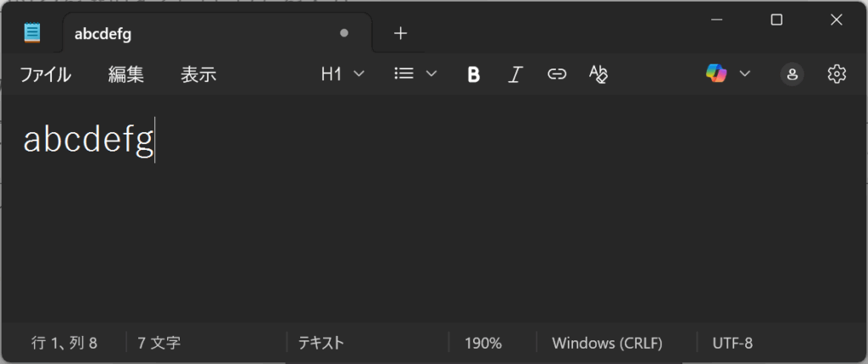The height and width of the screenshot is (364, 868).
Task: Toggle bold formatting
Action: [x=474, y=74]
